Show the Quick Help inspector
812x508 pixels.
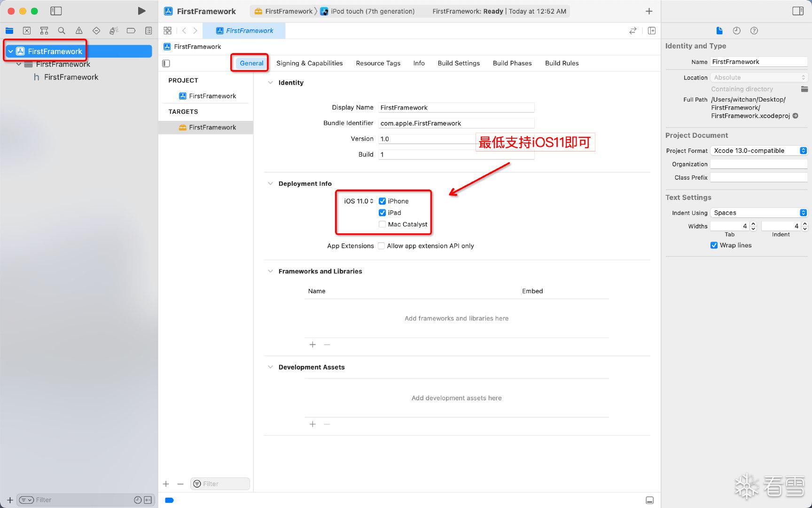(x=754, y=31)
